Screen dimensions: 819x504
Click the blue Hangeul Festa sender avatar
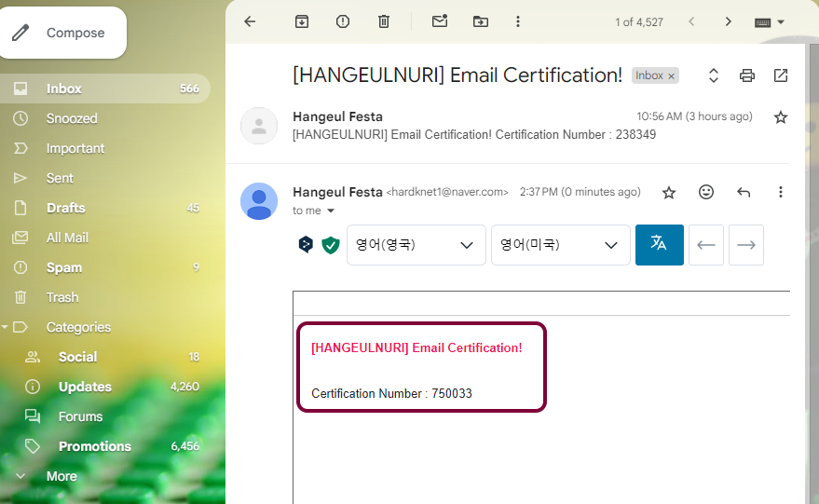coord(258,201)
